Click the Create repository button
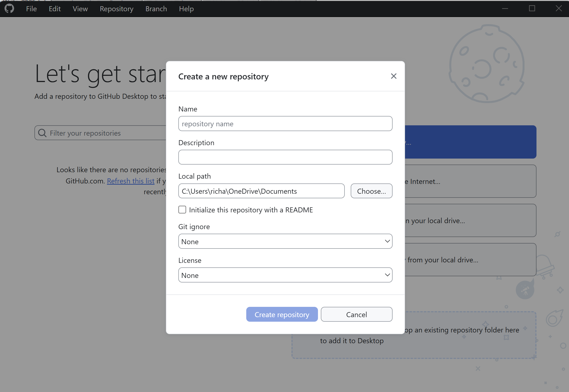The image size is (569, 392). [x=282, y=314]
